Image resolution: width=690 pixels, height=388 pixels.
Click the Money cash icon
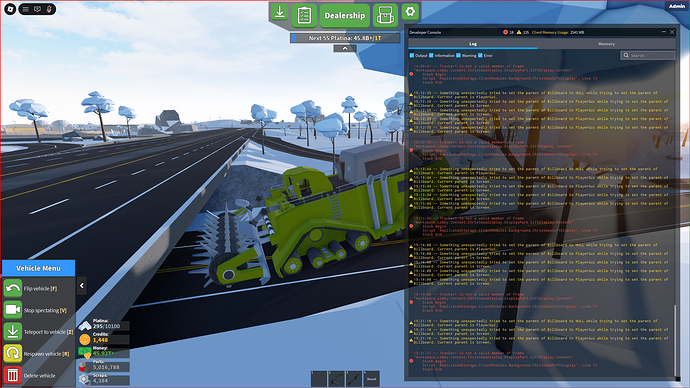(x=85, y=352)
